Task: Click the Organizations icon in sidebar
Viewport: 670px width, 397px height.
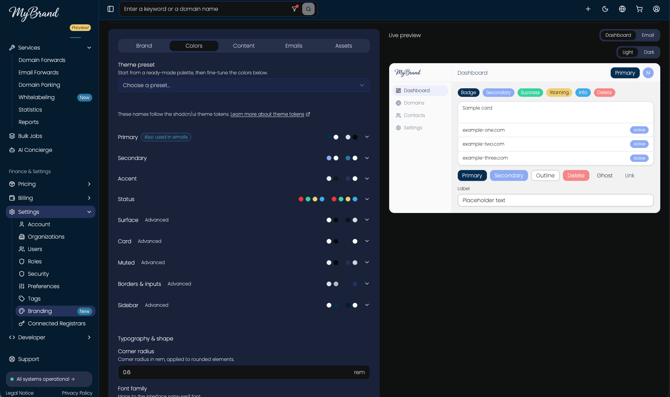Action: [22, 237]
